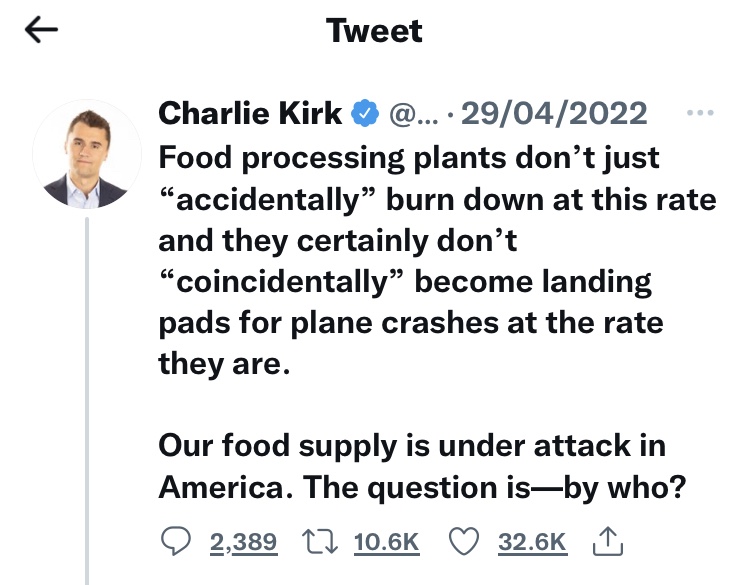Retweet this post via the arrows icon

(320, 542)
